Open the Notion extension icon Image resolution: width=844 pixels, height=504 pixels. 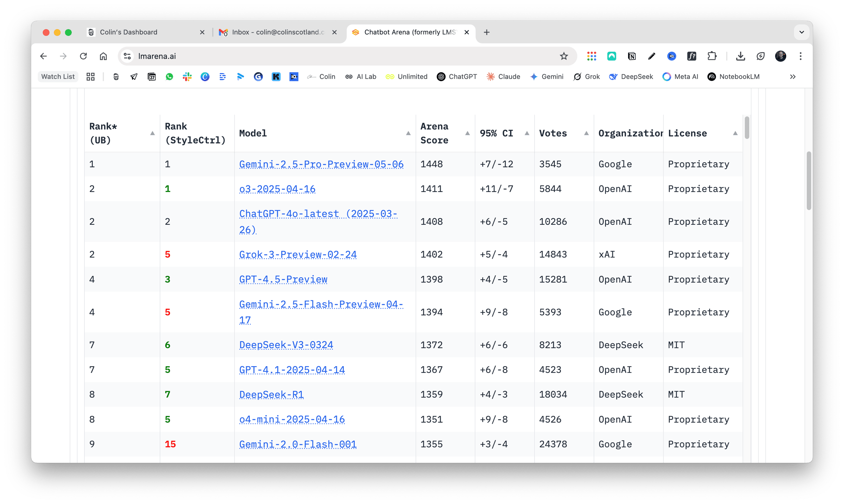[632, 56]
